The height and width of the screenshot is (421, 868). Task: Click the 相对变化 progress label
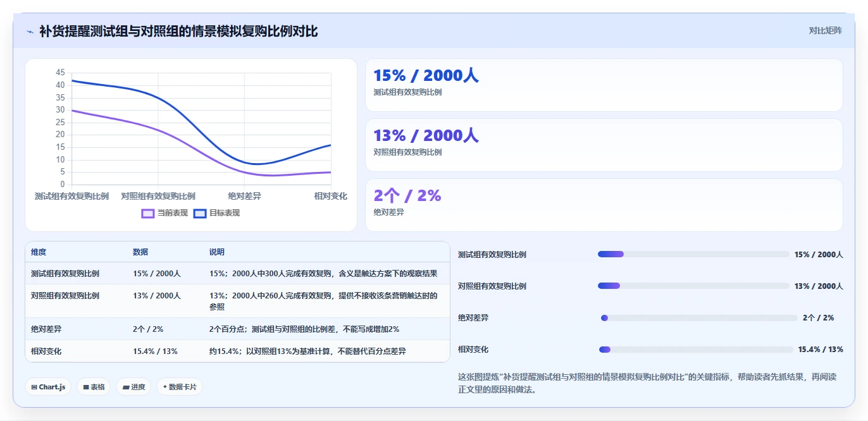[473, 350]
